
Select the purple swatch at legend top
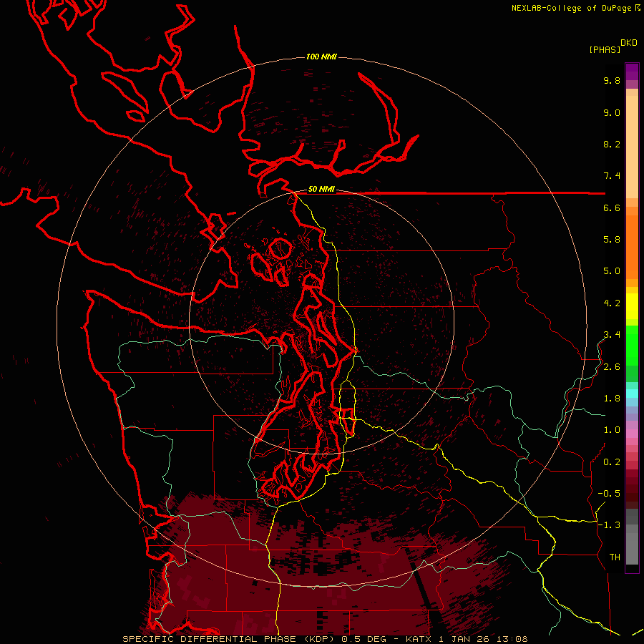[x=632, y=72]
